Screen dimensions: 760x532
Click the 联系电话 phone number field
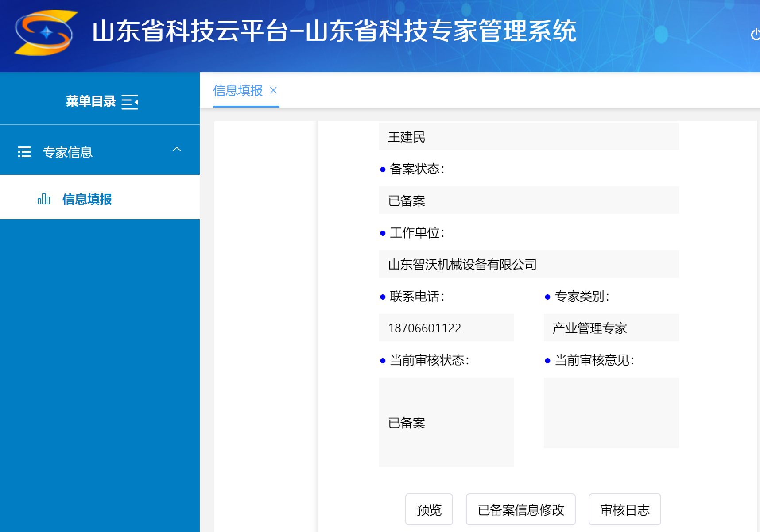(446, 328)
